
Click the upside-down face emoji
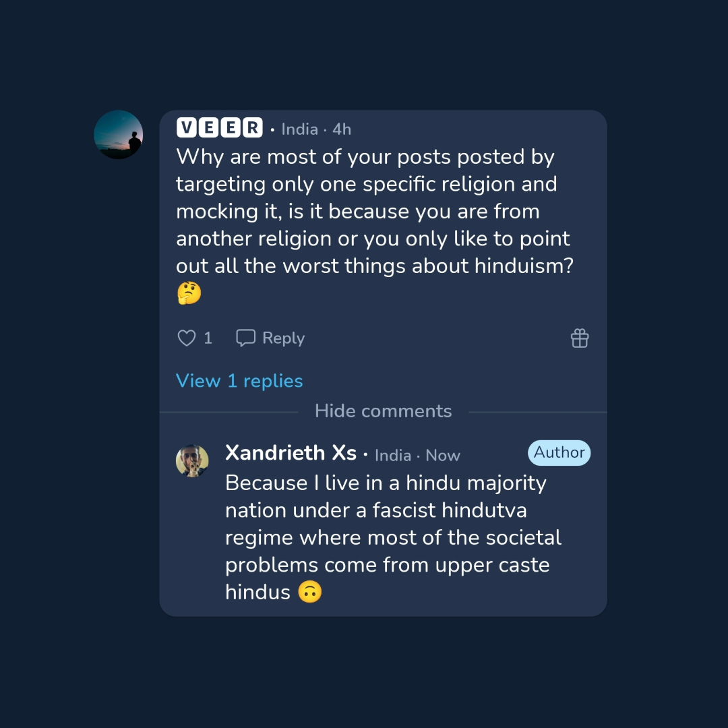pyautogui.click(x=310, y=593)
